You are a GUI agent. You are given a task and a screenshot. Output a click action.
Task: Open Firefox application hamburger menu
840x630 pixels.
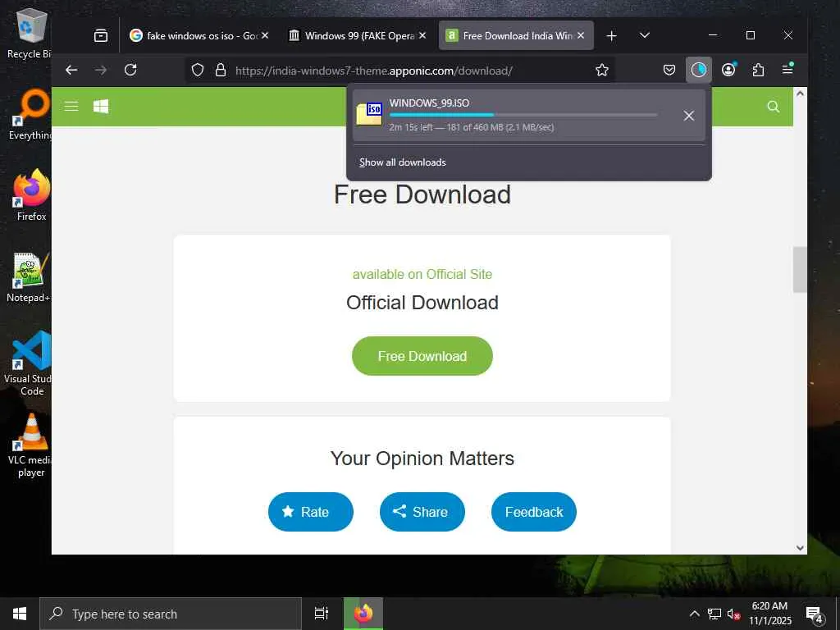tap(787, 69)
